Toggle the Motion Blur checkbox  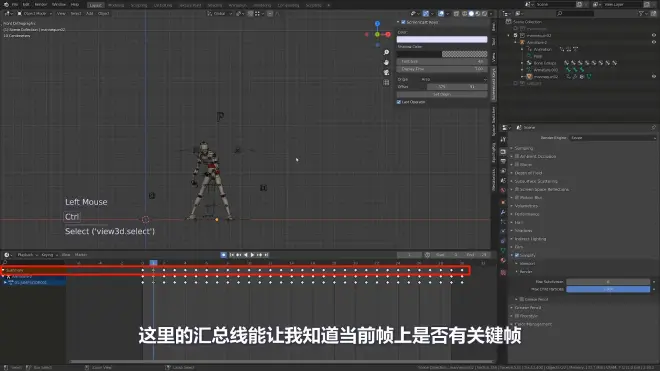517,198
